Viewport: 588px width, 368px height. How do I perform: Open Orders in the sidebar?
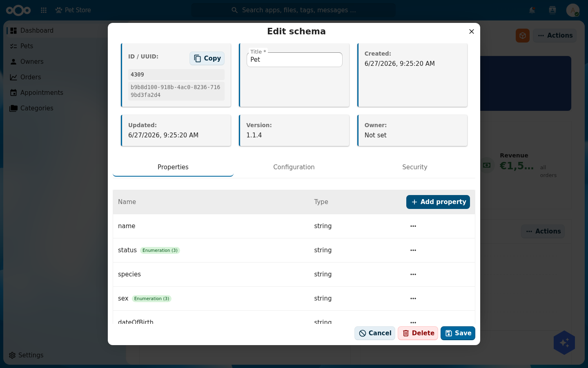31,77
